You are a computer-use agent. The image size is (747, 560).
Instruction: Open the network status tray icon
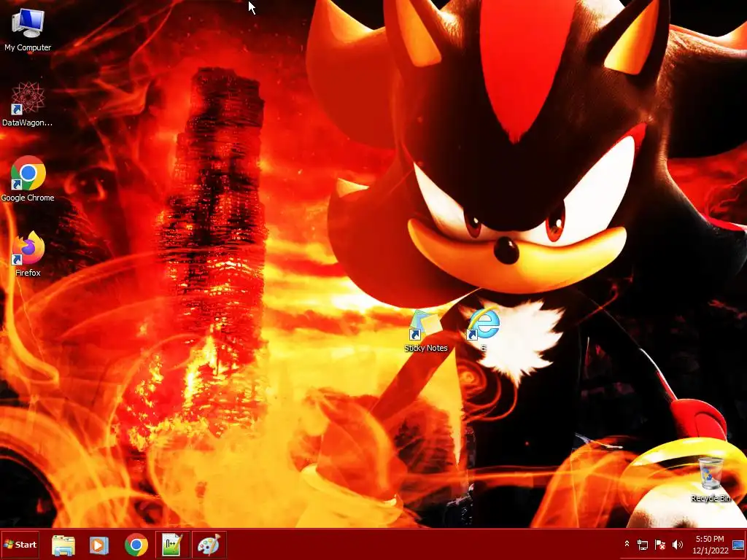click(643, 544)
